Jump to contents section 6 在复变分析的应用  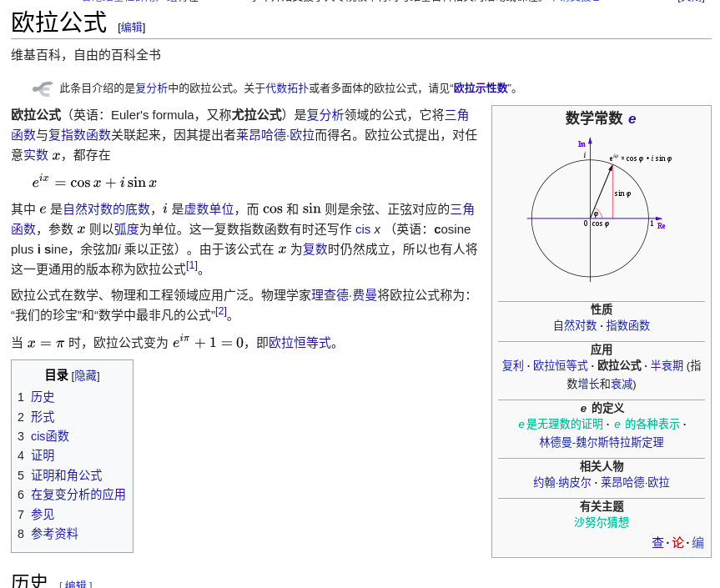tap(78, 495)
